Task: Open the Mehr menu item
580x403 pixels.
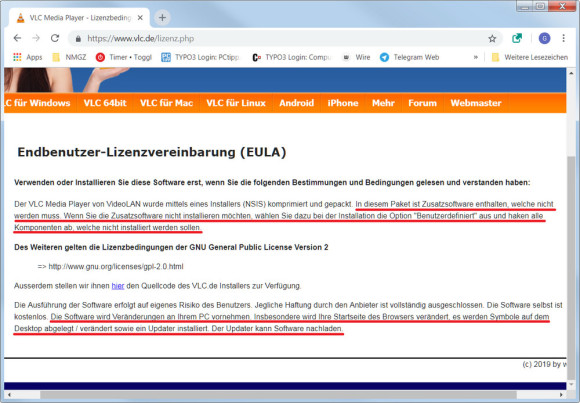Action: [x=383, y=103]
